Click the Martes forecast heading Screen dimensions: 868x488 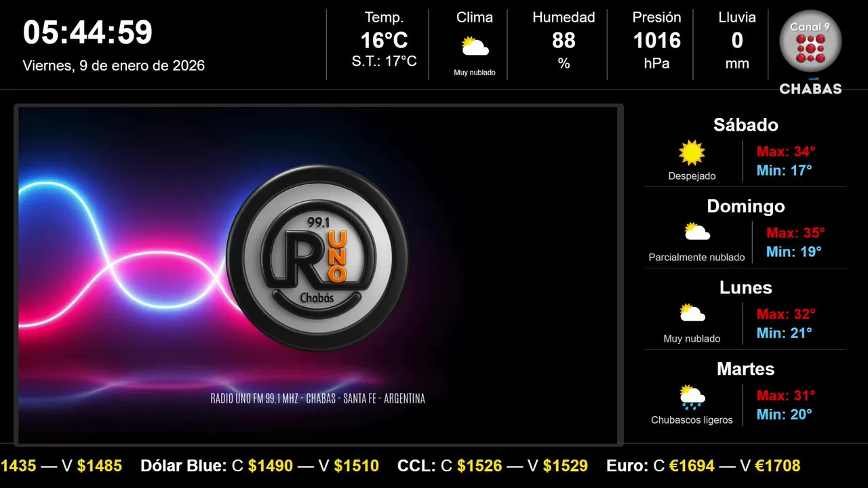746,369
